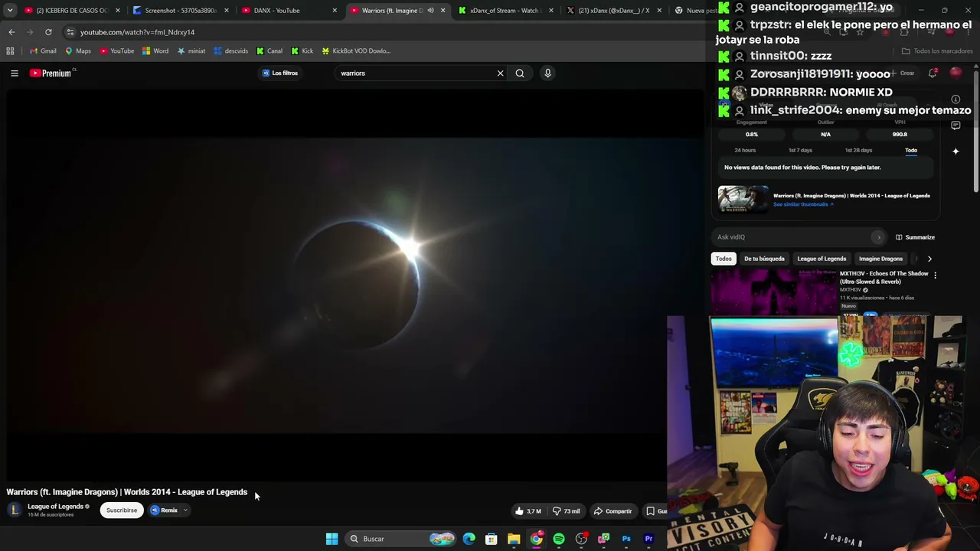Click the vidIQ 'Summarize' button

(916, 237)
